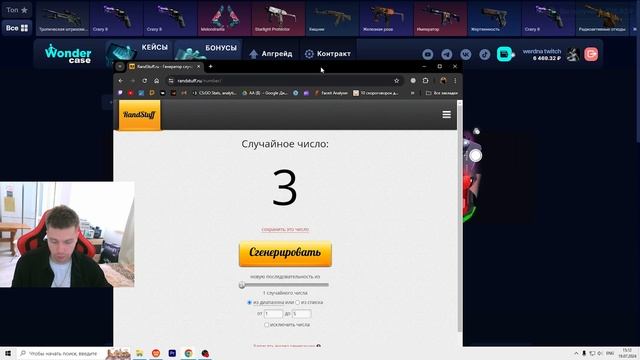Open Premiere Pro from the taskbar

pyautogui.click(x=172, y=353)
